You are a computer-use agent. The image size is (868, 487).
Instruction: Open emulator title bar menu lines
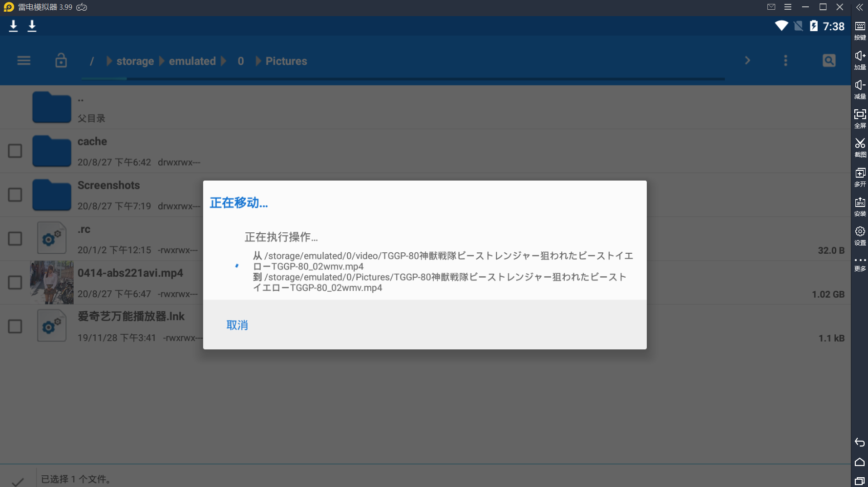point(788,7)
